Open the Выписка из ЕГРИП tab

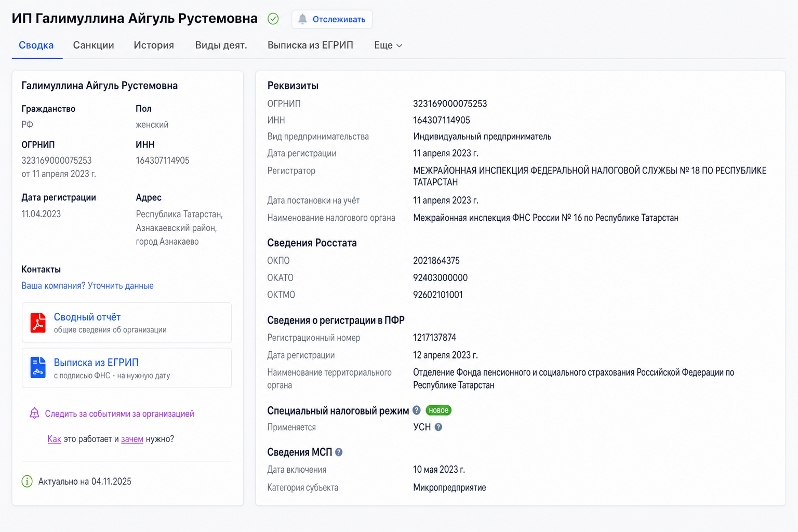click(310, 45)
